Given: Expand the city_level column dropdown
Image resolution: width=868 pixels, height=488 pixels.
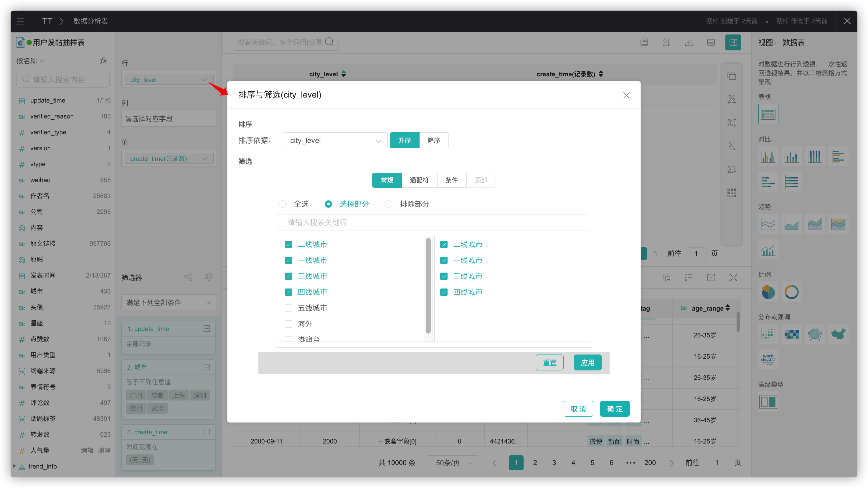Looking at the screenshot, I should [x=204, y=79].
